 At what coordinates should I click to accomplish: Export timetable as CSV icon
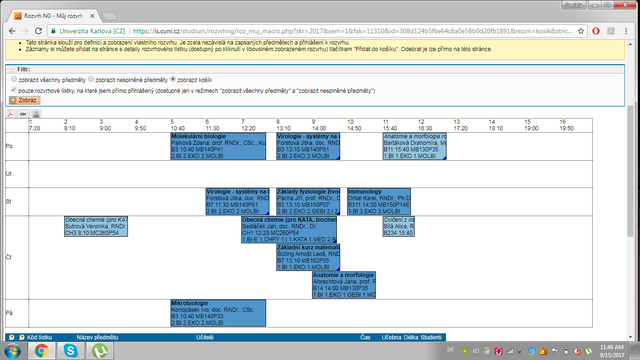point(23,114)
